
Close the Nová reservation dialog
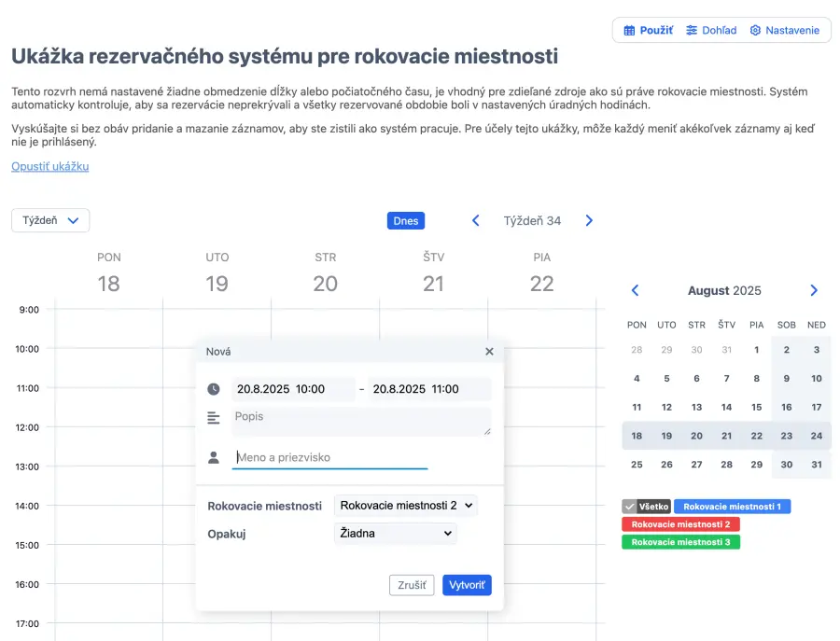pos(489,352)
